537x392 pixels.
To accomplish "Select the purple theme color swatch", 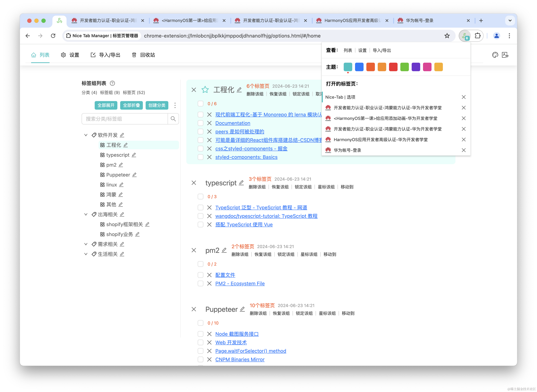I will (416, 67).
